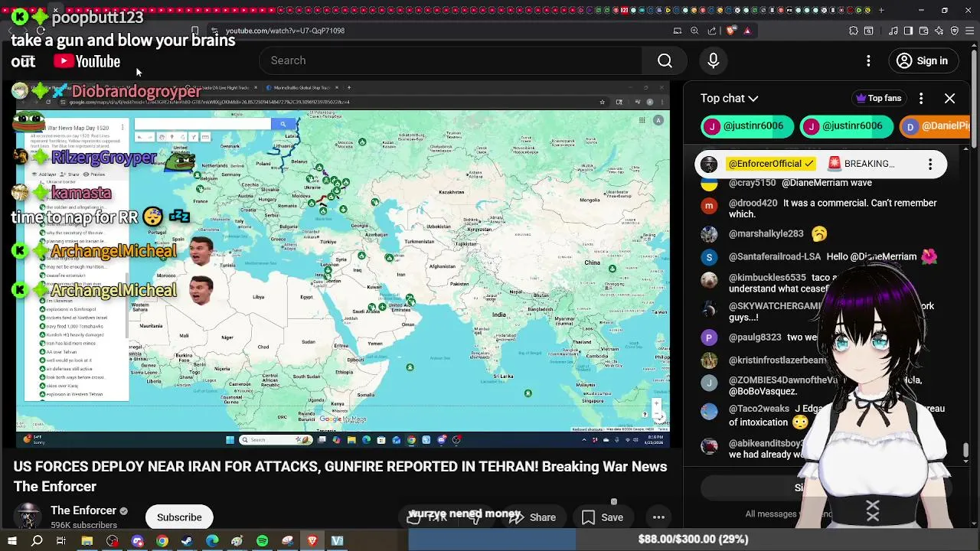Click @paulg8323 chat username
The image size is (980, 551).
[755, 337]
